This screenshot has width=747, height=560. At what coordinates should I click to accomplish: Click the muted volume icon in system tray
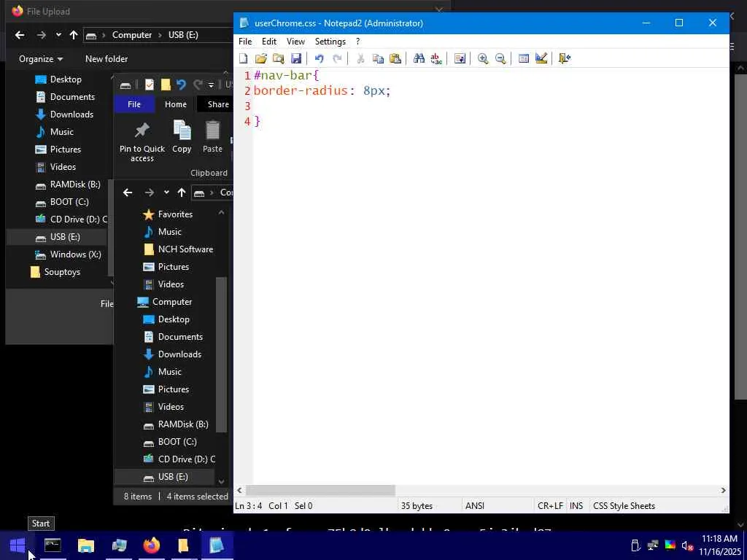click(687, 545)
